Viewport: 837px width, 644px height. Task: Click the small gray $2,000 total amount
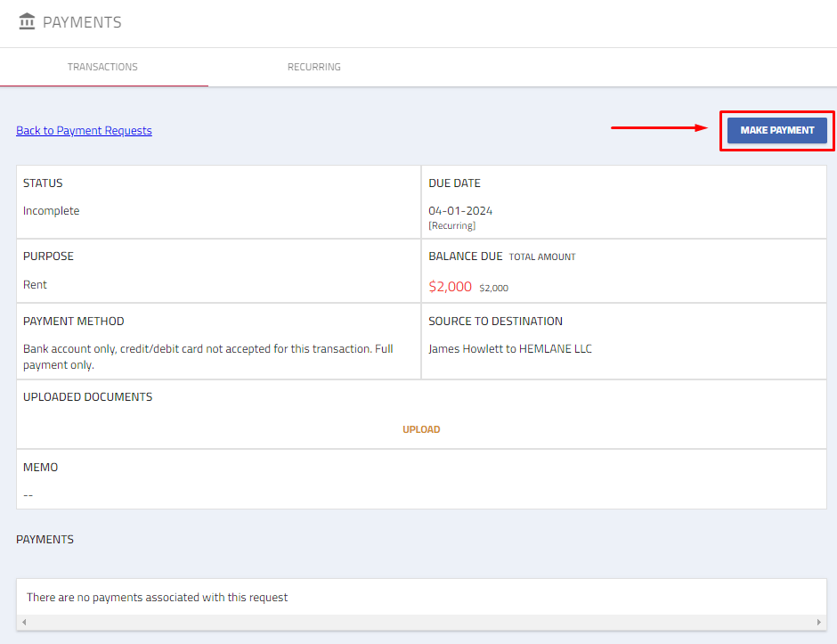(493, 289)
